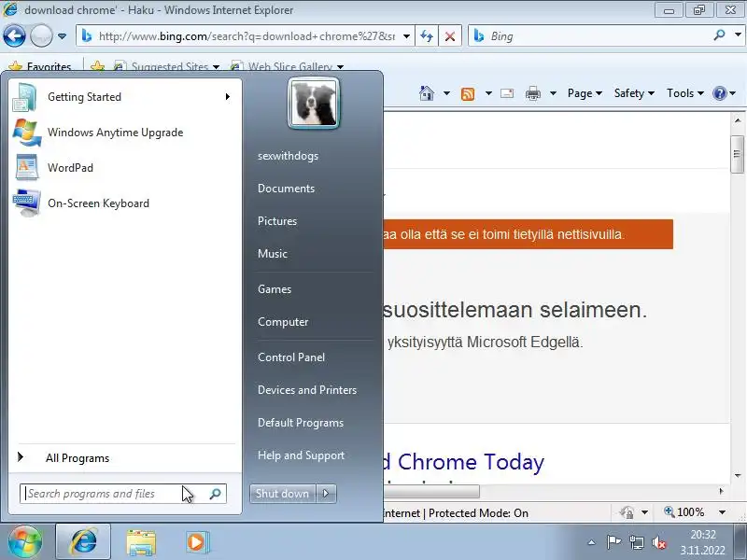Open Help and Support
Viewport: 747px width, 560px height.
point(301,455)
